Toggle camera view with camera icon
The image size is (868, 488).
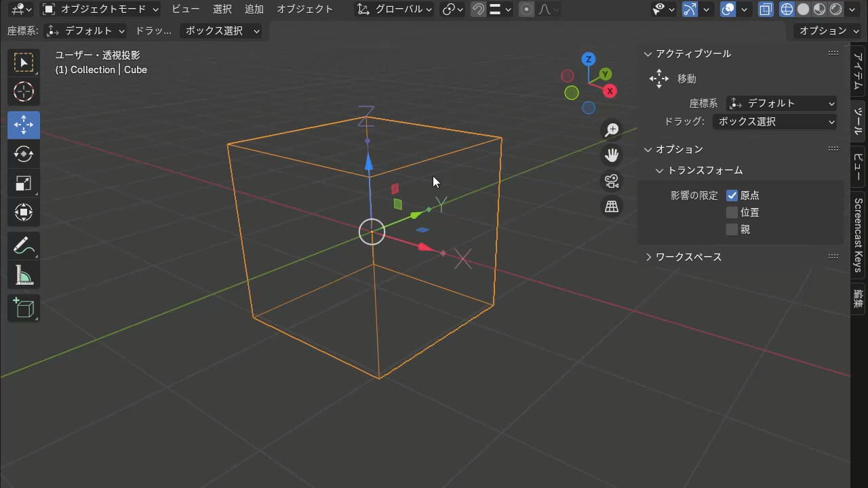pos(612,181)
